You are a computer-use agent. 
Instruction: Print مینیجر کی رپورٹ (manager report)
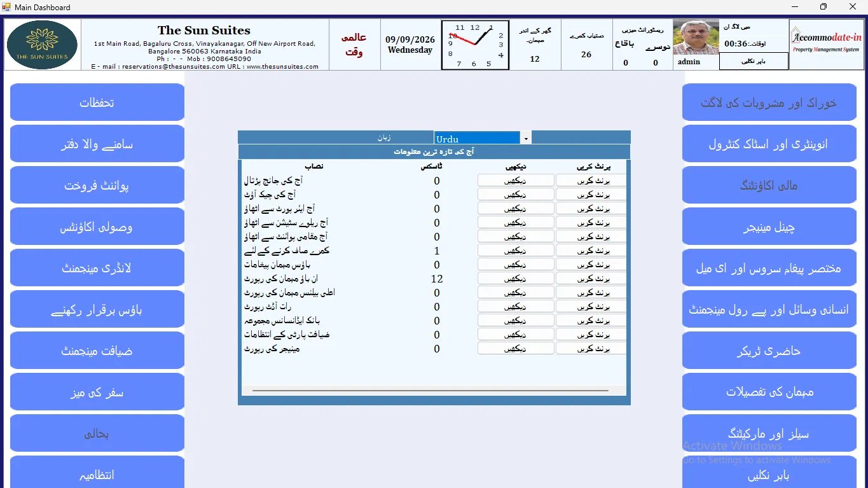[x=591, y=349]
